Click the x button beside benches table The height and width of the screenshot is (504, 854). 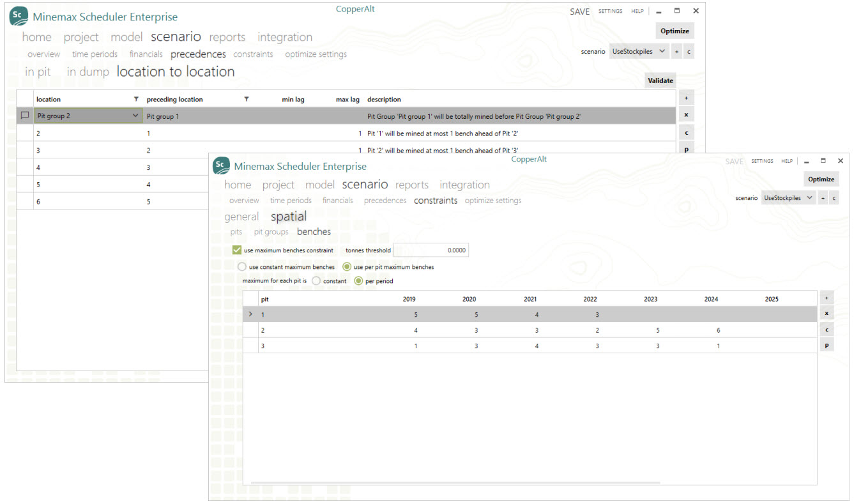click(827, 314)
